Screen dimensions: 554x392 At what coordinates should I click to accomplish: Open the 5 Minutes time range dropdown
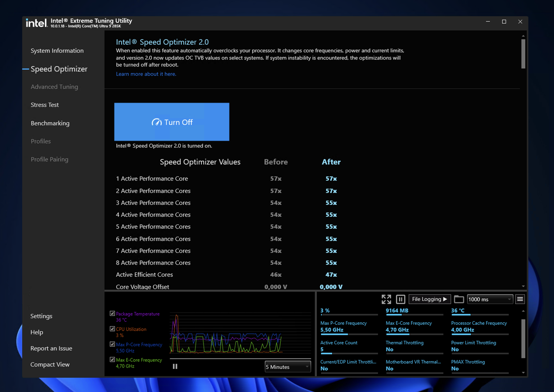pyautogui.click(x=287, y=367)
